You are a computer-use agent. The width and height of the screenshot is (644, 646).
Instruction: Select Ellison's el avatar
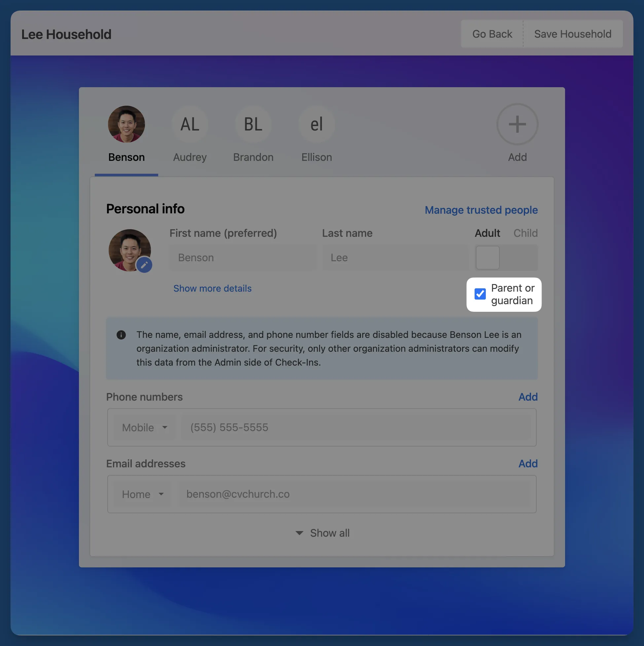point(316,125)
